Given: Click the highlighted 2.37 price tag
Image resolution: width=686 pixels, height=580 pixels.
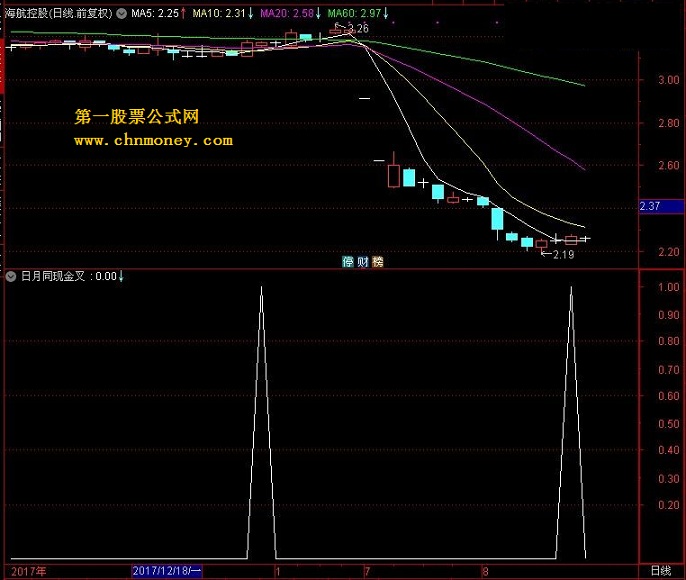Looking at the screenshot, I should click(x=662, y=206).
